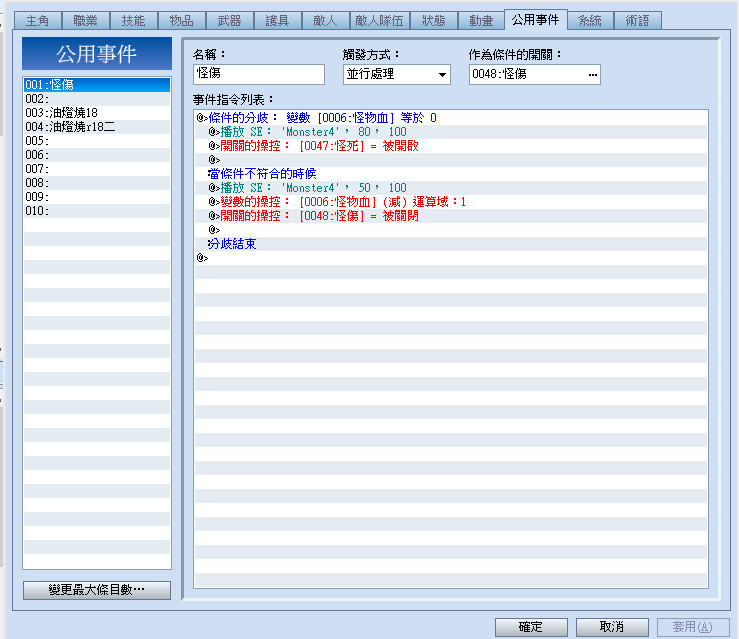This screenshot has height=639, width=739.
Task: Click the 作為條件的開關 field
Action: [x=534, y=74]
